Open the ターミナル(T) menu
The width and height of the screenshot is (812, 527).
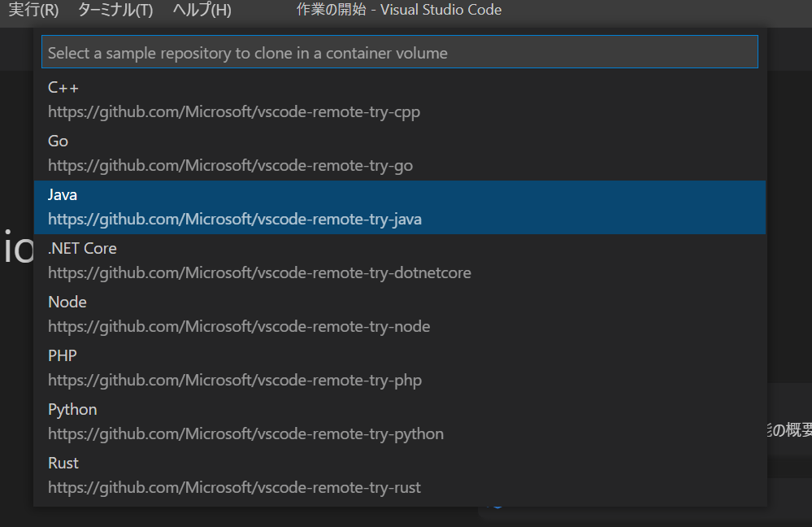(x=115, y=10)
